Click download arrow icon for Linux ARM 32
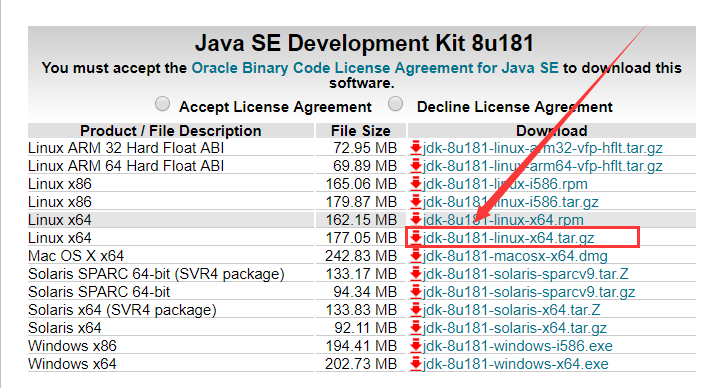Viewport: 719px width, 388px height. pyautogui.click(x=416, y=148)
